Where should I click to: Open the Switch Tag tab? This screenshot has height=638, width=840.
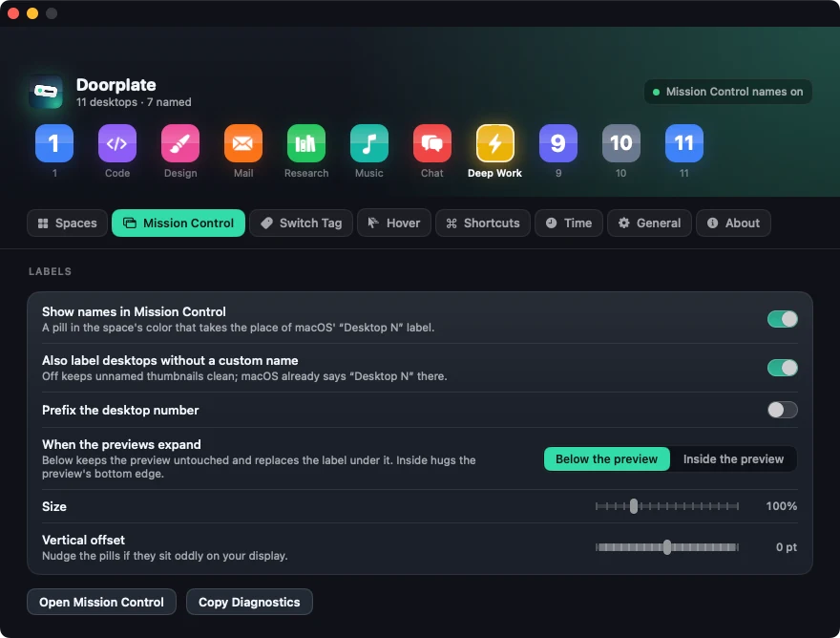[x=301, y=223]
